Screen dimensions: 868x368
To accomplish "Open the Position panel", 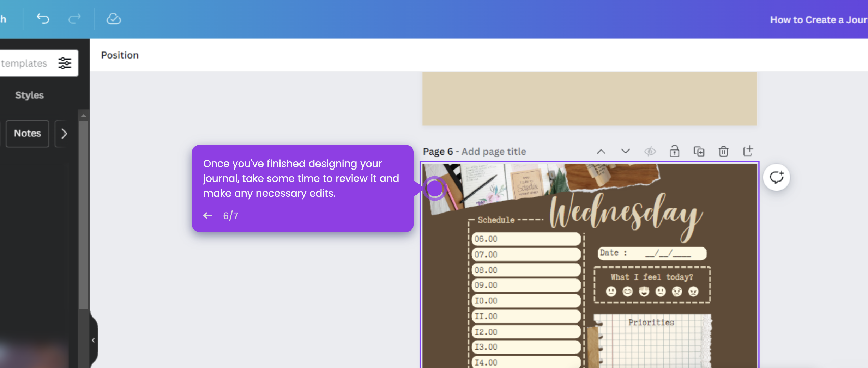I will [120, 55].
